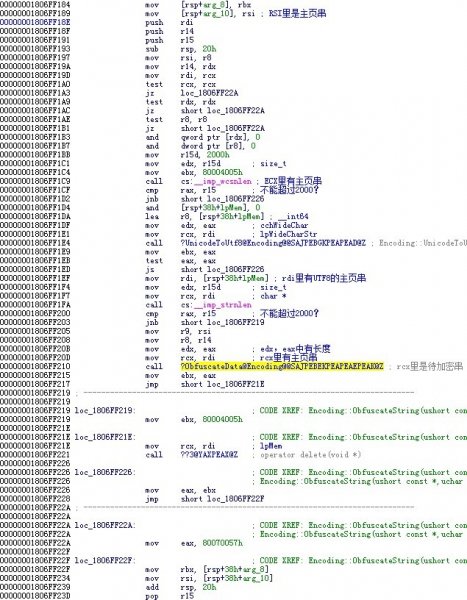The height and width of the screenshot is (600, 467).
Task: Click the "operator delete(void *)" comment
Action: pos(310,455)
